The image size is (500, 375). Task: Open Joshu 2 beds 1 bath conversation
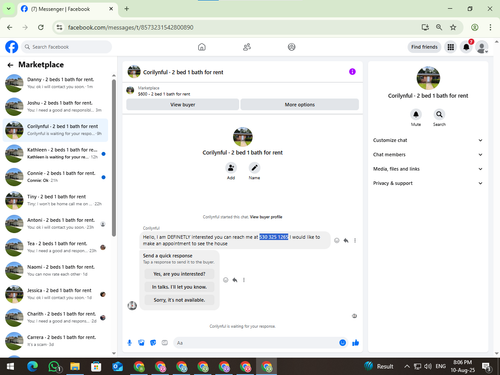tap(55, 106)
